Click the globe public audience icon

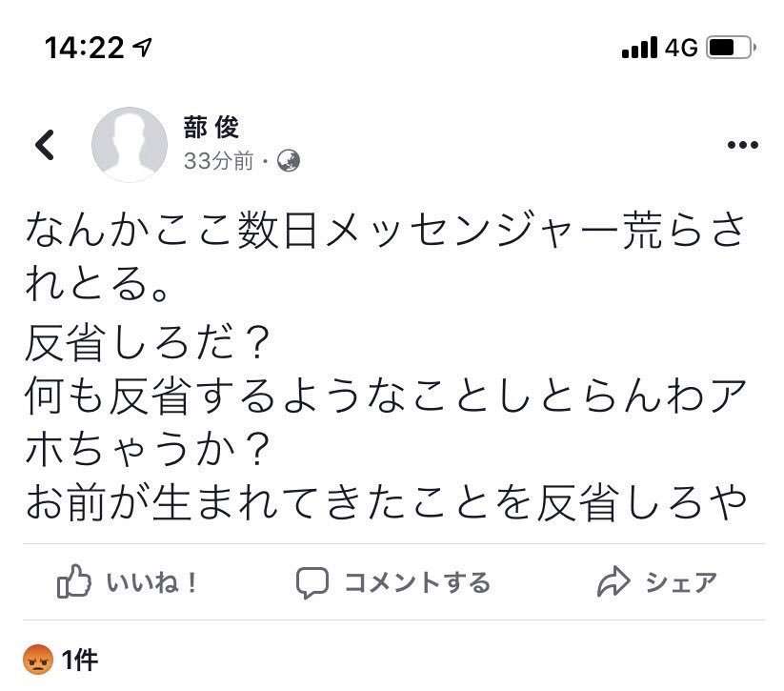click(x=289, y=161)
